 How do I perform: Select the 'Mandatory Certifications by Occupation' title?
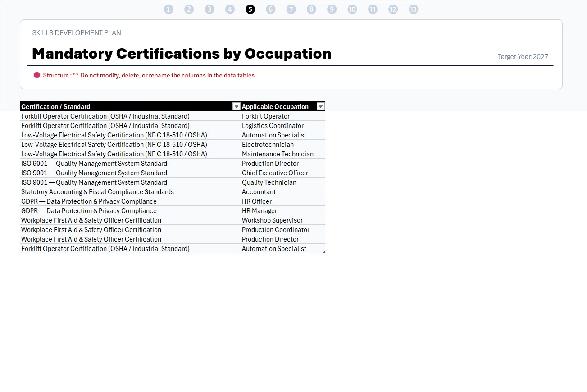(182, 54)
